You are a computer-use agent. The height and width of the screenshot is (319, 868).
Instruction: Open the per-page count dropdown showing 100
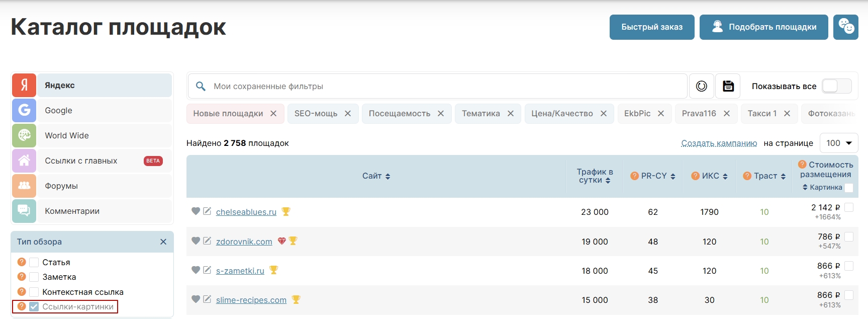(x=839, y=143)
